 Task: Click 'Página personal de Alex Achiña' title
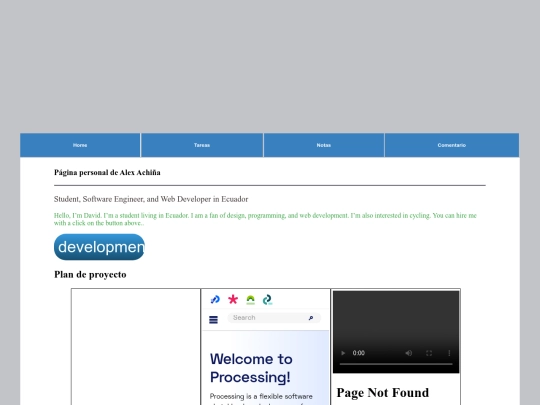coord(107,173)
